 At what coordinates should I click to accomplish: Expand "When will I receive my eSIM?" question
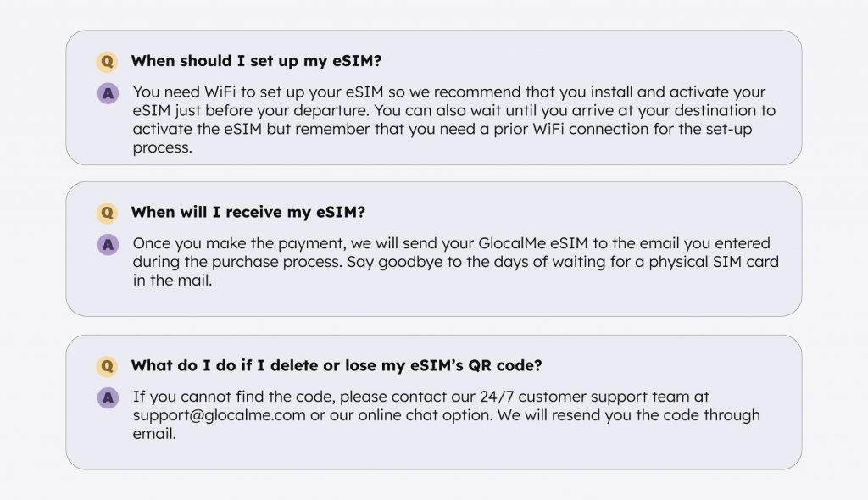tap(248, 212)
